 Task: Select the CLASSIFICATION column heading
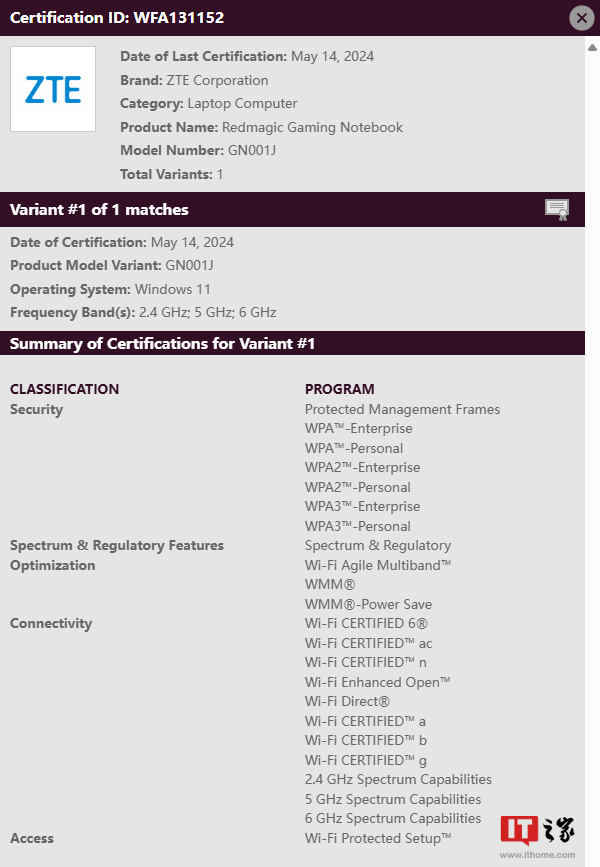click(64, 389)
